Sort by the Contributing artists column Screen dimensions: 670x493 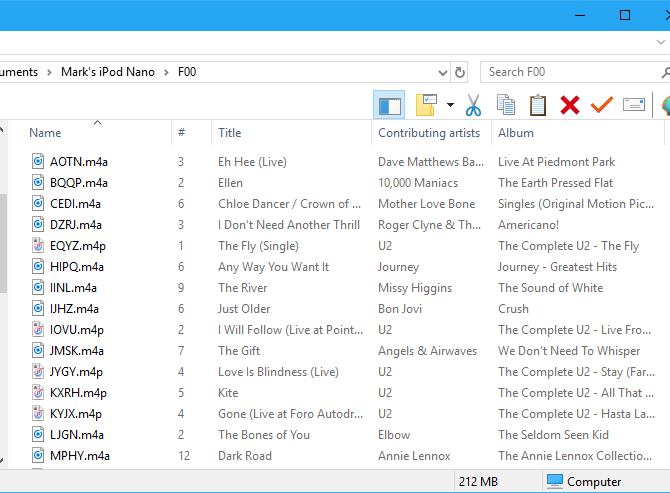point(429,133)
